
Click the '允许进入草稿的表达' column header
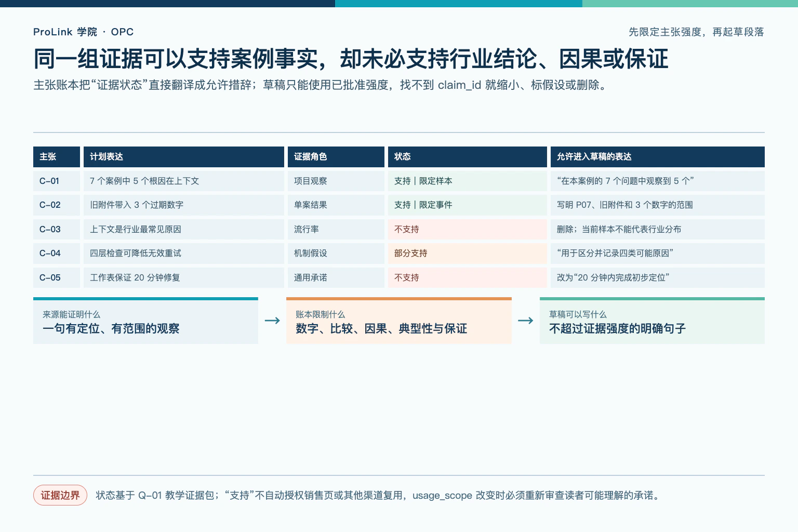tap(658, 156)
